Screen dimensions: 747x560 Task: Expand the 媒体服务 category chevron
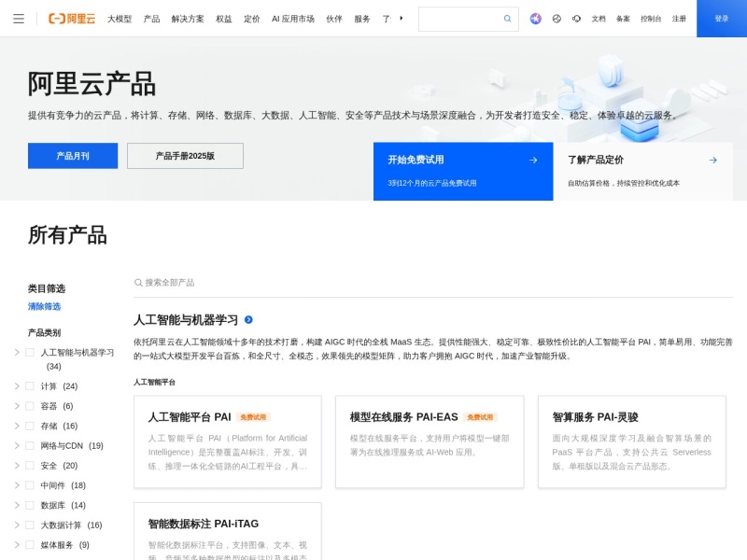click(x=17, y=545)
